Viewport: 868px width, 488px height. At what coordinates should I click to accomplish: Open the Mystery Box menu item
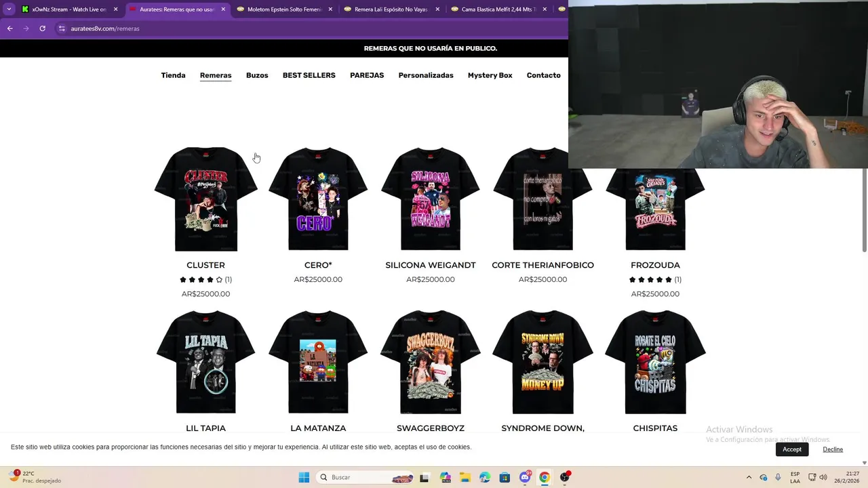[490, 75]
